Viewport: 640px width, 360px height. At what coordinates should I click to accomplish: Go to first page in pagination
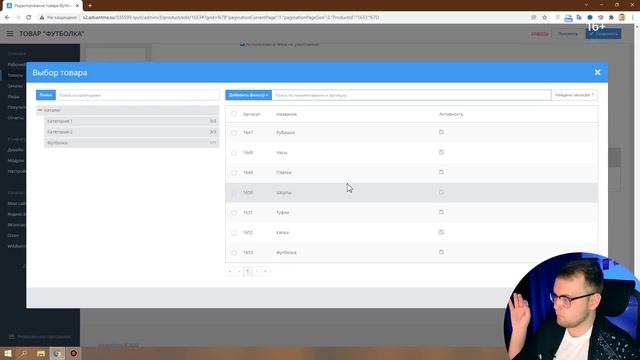click(230, 271)
